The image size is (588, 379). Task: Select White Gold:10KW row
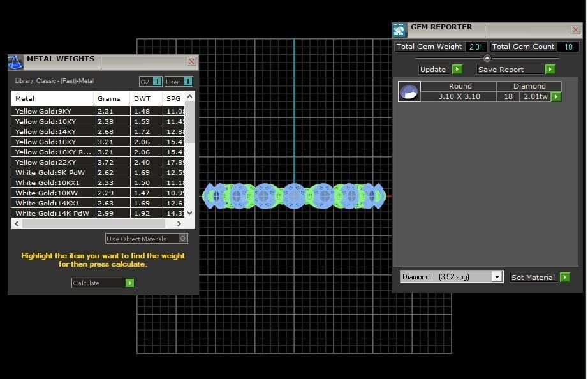point(98,193)
